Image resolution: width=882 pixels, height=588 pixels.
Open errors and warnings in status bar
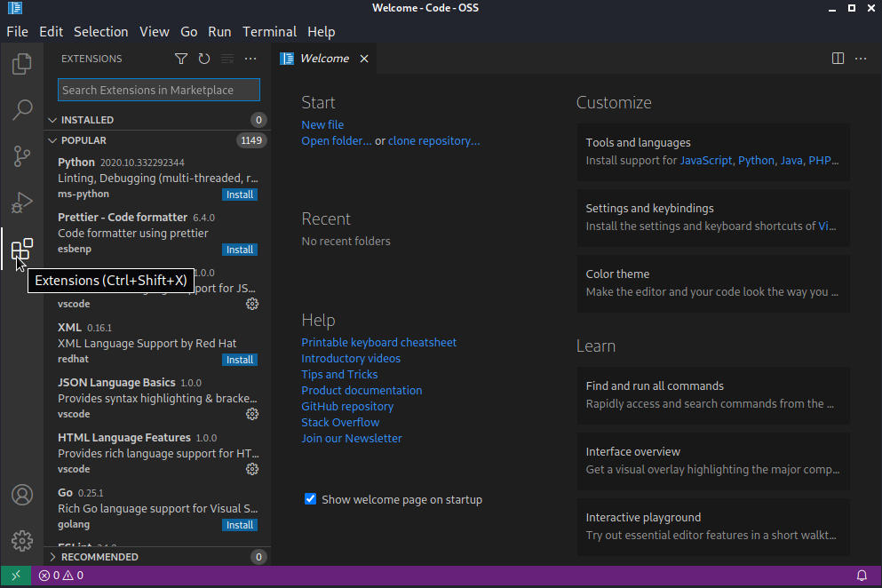(x=60, y=575)
